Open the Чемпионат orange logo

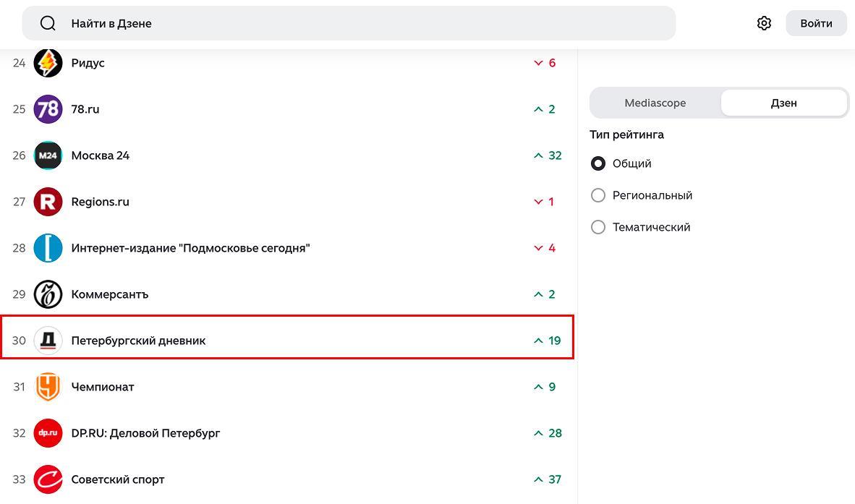(x=48, y=387)
